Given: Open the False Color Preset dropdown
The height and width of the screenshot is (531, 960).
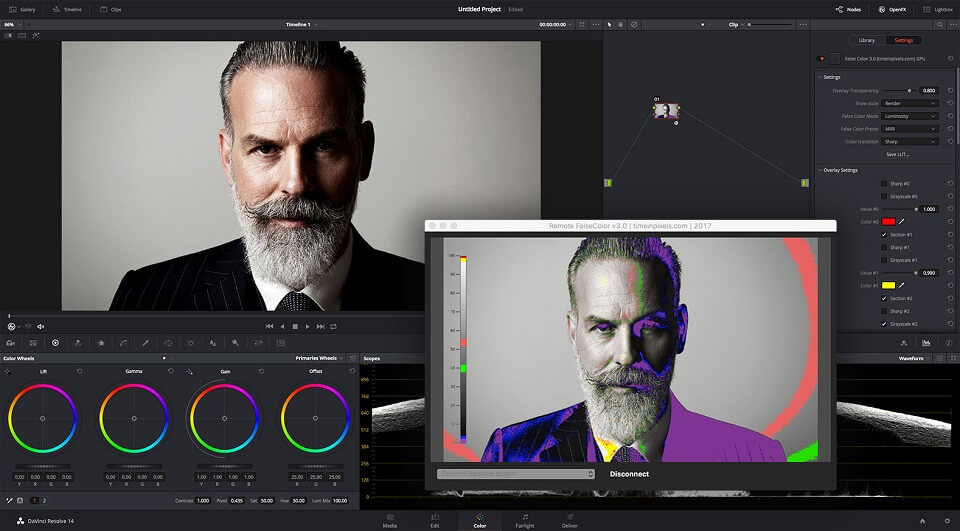Looking at the screenshot, I should pos(910,129).
